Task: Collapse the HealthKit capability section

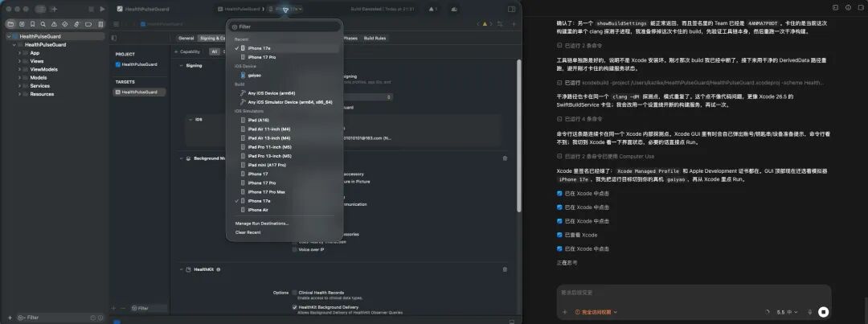Action: (x=181, y=269)
